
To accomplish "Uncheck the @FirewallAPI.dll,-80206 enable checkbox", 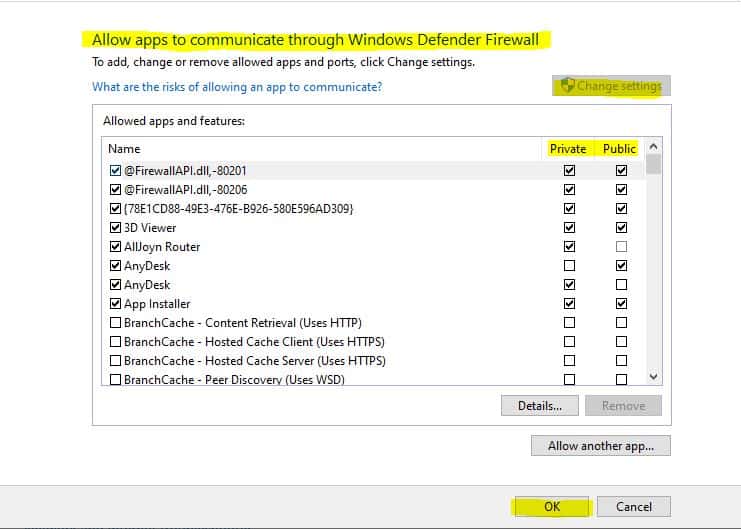I will (x=115, y=190).
